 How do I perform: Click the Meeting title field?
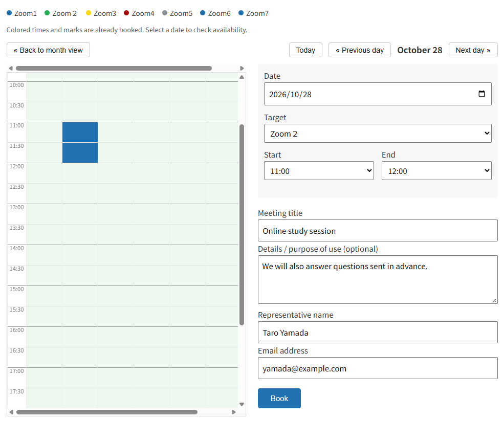click(378, 230)
